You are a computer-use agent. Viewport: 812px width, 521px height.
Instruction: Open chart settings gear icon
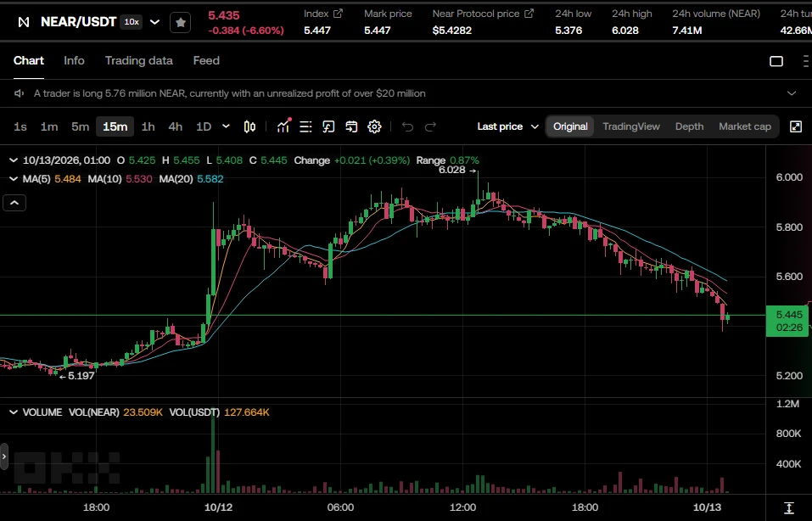374,126
